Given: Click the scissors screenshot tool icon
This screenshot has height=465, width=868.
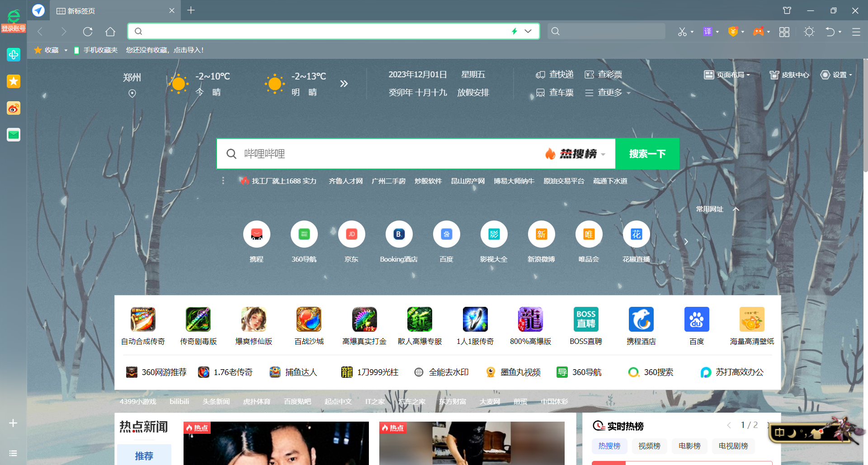Looking at the screenshot, I should (x=682, y=32).
